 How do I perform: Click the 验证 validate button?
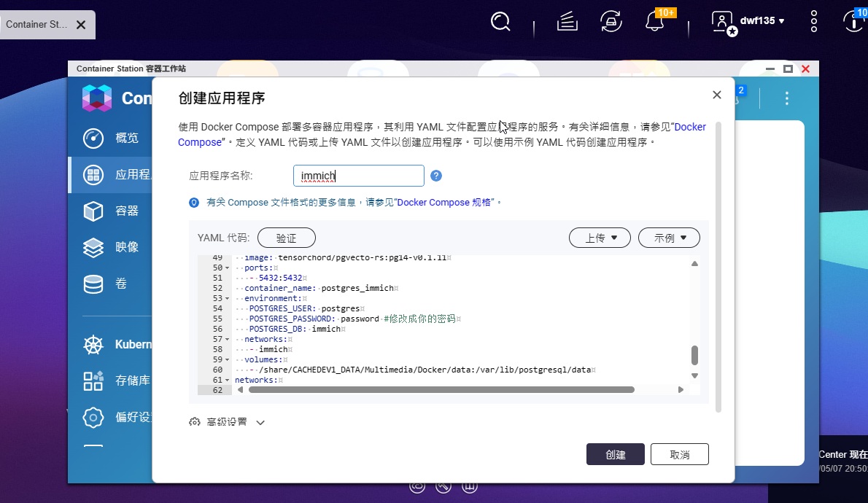[x=287, y=238]
